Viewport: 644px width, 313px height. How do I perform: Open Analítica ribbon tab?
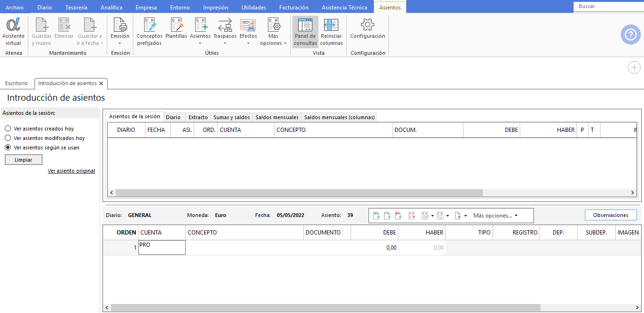click(112, 8)
